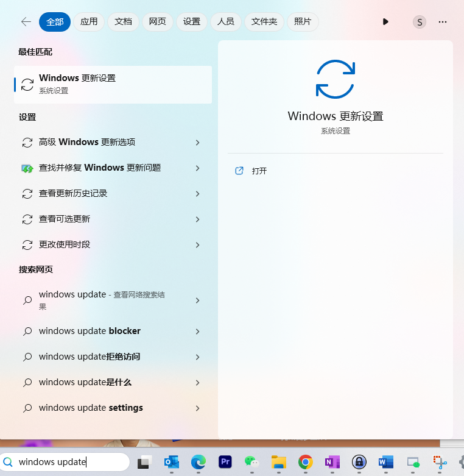Viewport: 464px width, 476px height.
Task: Open the three-dot more options menu
Action: pyautogui.click(x=443, y=22)
